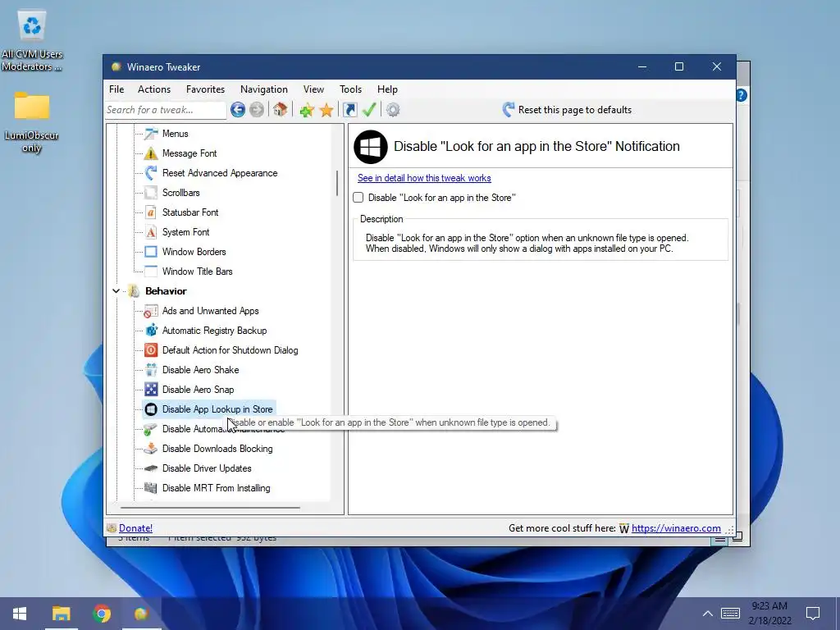The image size is (840, 630).
Task: Open File Explorer from taskbar
Action: click(x=61, y=614)
